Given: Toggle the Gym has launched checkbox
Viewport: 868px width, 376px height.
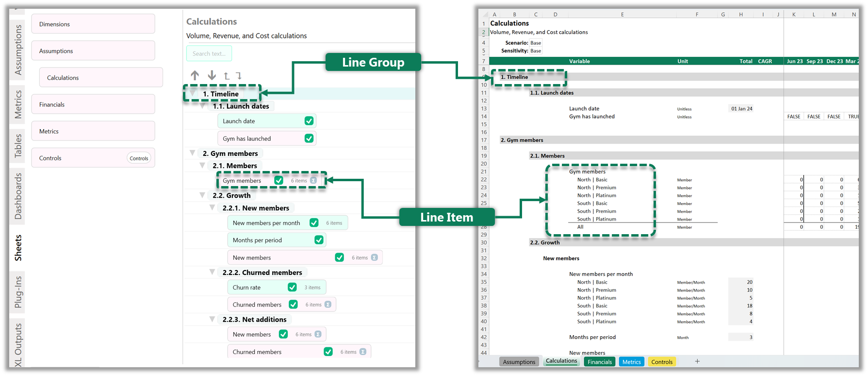Looking at the screenshot, I should (x=309, y=138).
